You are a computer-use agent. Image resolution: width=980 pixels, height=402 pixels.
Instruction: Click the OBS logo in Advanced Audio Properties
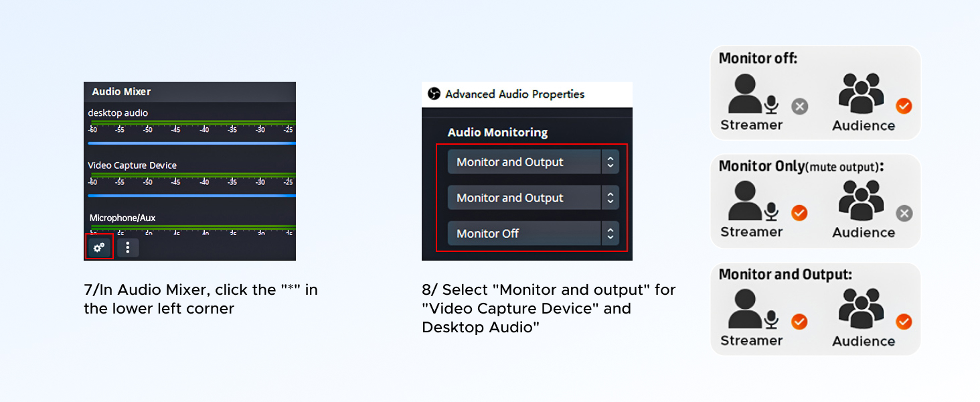coord(434,94)
